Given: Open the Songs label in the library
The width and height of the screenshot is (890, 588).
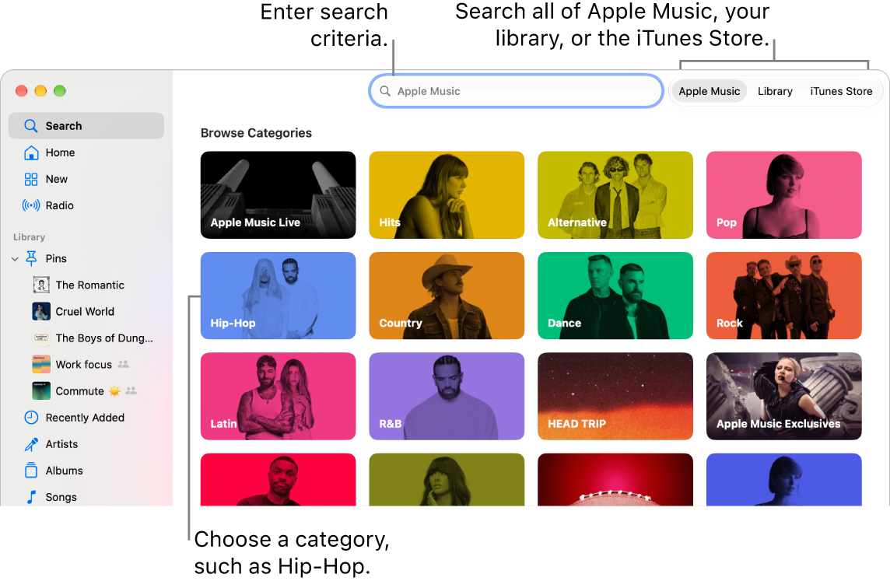Looking at the screenshot, I should (61, 497).
